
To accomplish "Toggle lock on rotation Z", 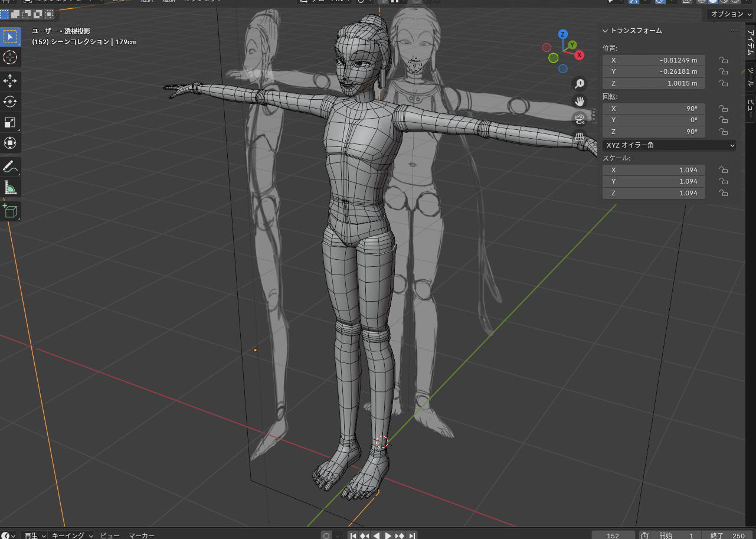I will pos(723,132).
